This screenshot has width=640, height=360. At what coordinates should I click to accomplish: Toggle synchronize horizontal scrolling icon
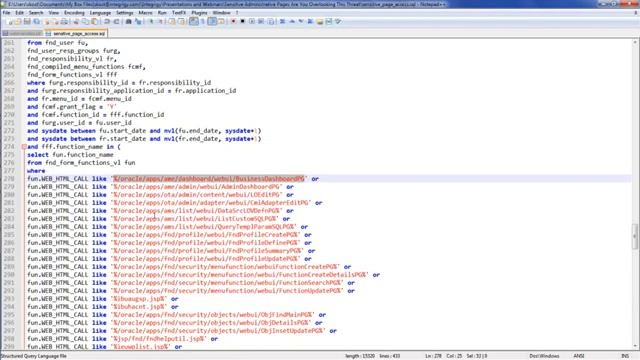click(181, 21)
